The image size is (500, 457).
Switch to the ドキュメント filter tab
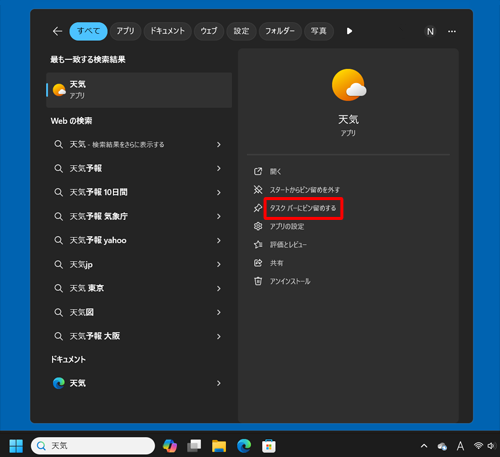point(167,31)
